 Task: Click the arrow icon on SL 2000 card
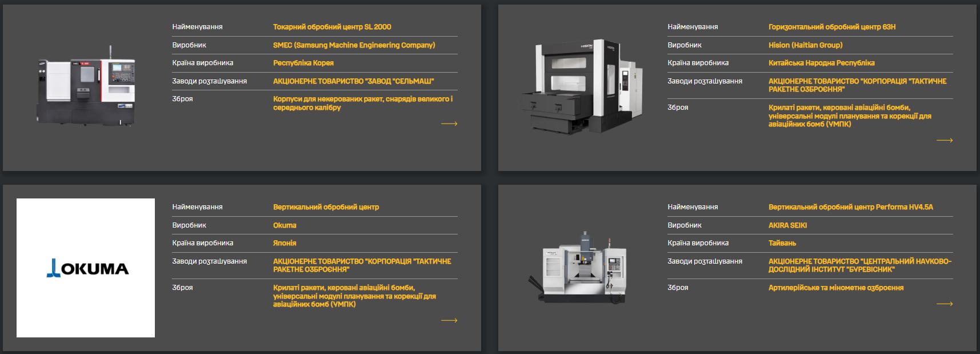tap(449, 124)
